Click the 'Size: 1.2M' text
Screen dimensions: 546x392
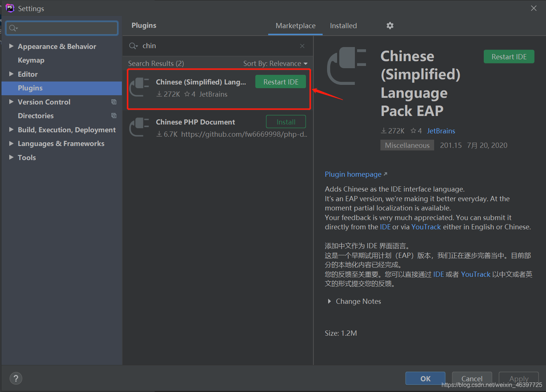click(x=341, y=333)
